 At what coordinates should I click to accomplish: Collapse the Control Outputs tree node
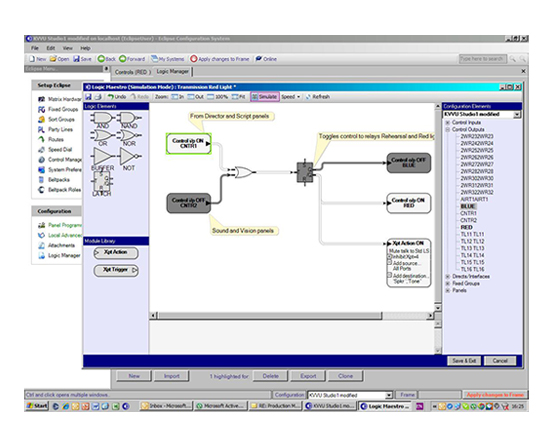point(448,129)
